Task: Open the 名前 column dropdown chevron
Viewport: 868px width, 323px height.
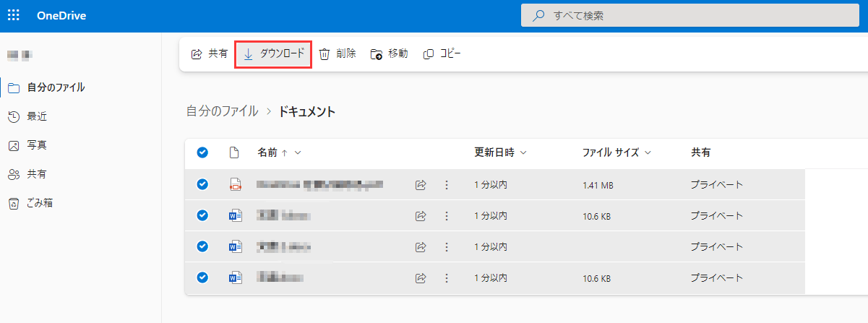Action: pos(298,152)
